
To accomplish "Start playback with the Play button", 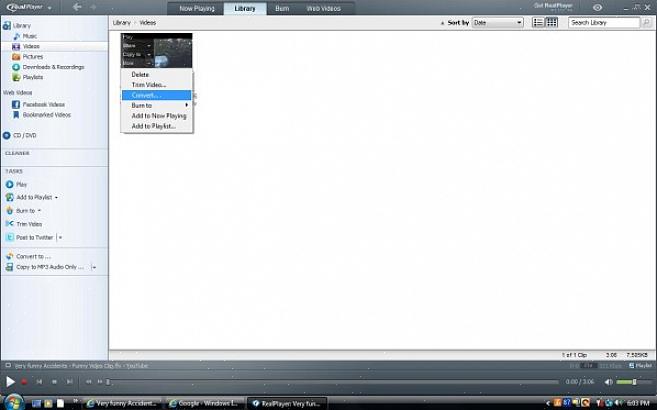I will coord(10,382).
